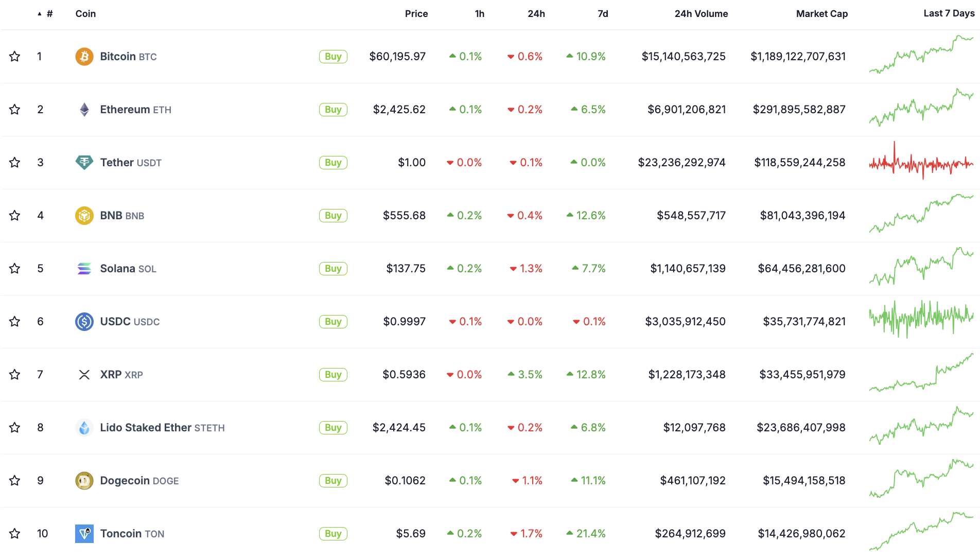980x560 pixels.
Task: Click the Ethereum diamond logo icon
Action: point(84,110)
